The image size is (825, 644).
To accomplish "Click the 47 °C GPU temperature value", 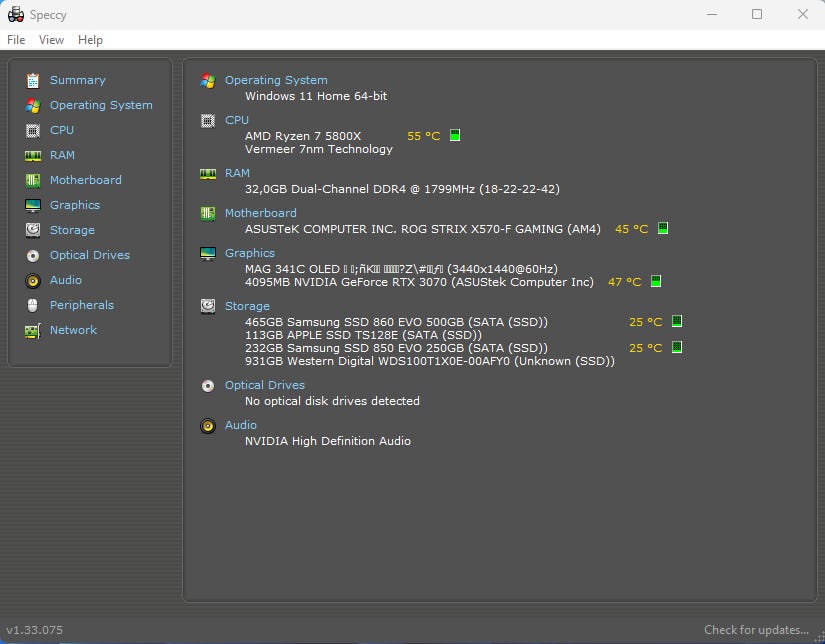I will [x=625, y=282].
